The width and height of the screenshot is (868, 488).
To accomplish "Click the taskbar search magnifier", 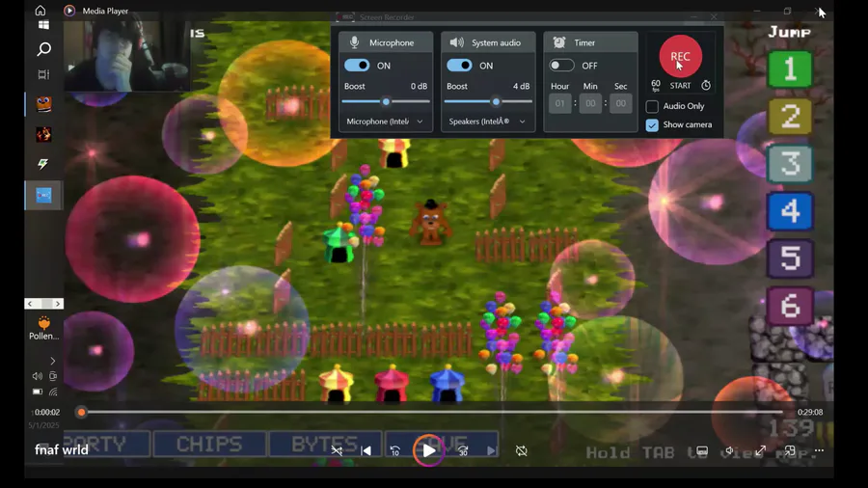I will tap(43, 49).
